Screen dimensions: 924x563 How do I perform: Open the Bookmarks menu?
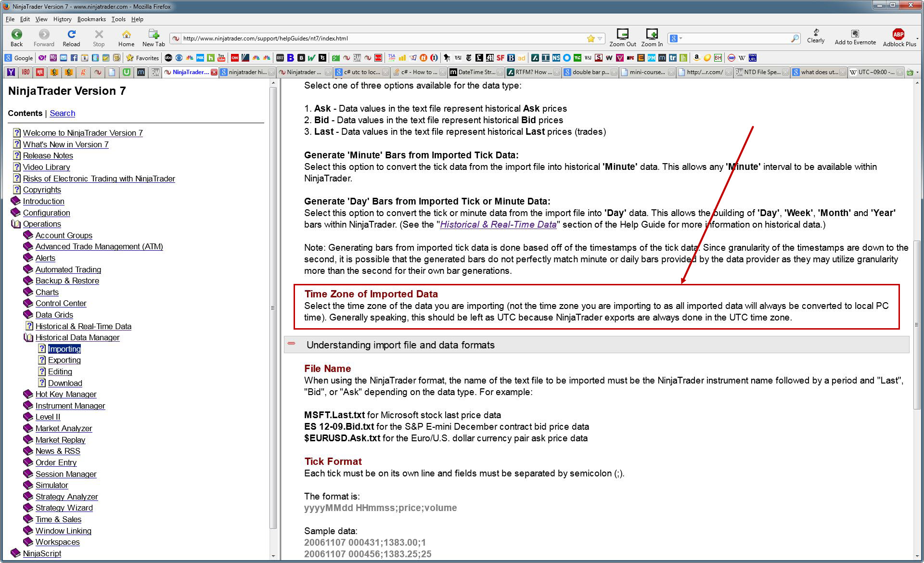click(x=91, y=19)
